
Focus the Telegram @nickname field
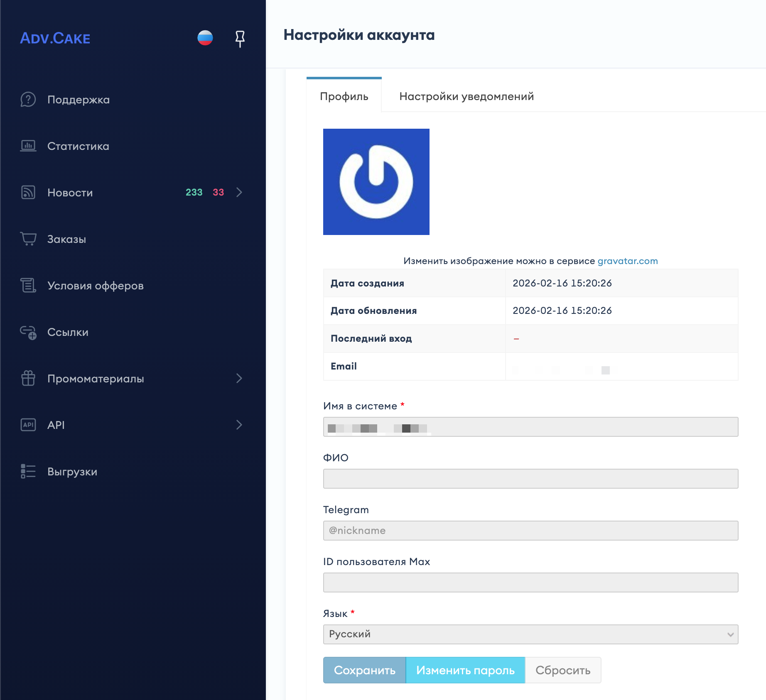530,531
